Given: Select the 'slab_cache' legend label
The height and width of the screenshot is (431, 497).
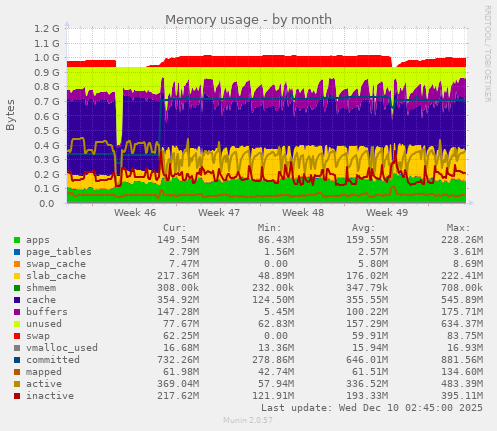Looking at the screenshot, I should pos(56,276).
